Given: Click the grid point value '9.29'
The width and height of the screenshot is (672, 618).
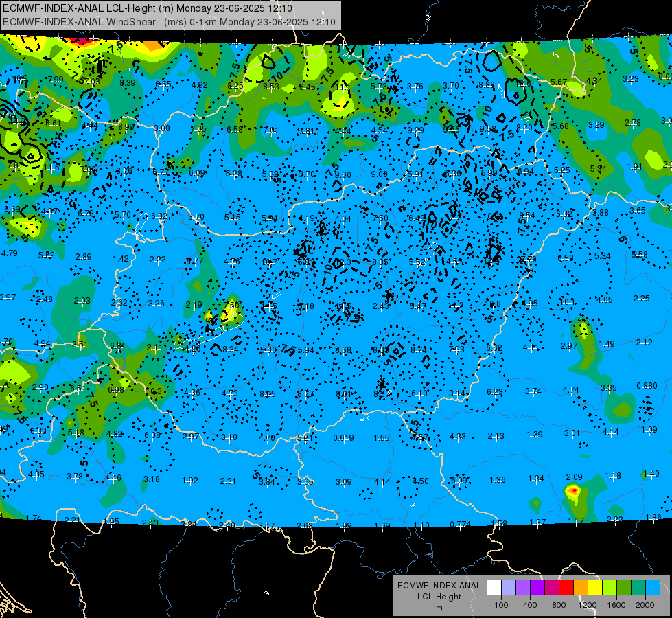Looking at the screenshot, I should tap(415, 130).
